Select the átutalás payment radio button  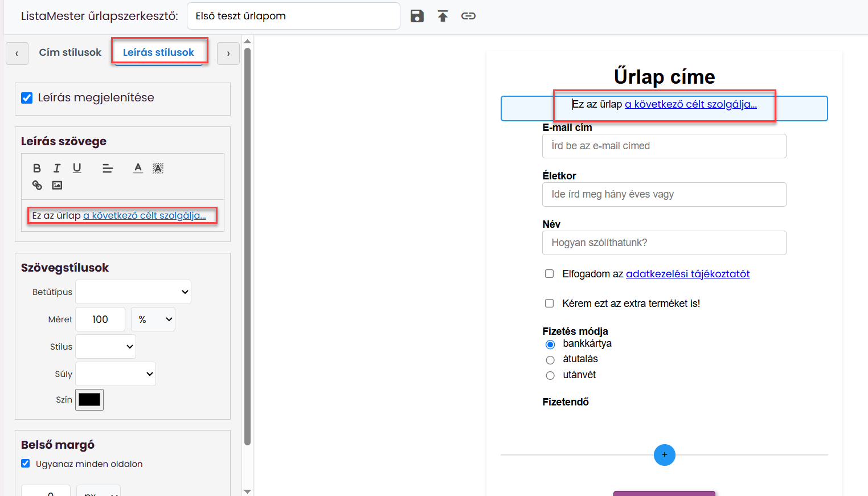tap(550, 360)
